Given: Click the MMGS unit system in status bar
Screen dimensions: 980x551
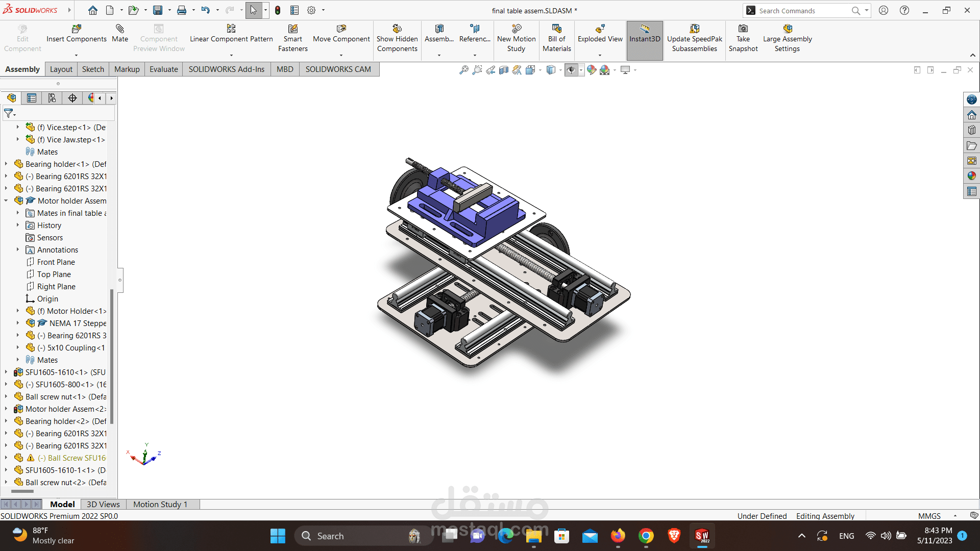Looking at the screenshot, I should click(929, 516).
